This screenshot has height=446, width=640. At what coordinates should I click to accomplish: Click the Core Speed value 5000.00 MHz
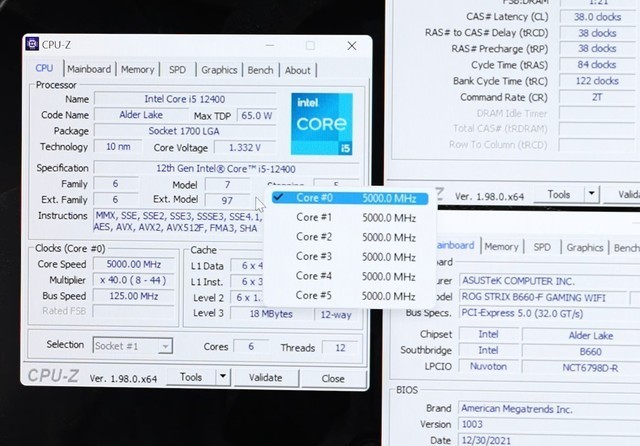(133, 264)
